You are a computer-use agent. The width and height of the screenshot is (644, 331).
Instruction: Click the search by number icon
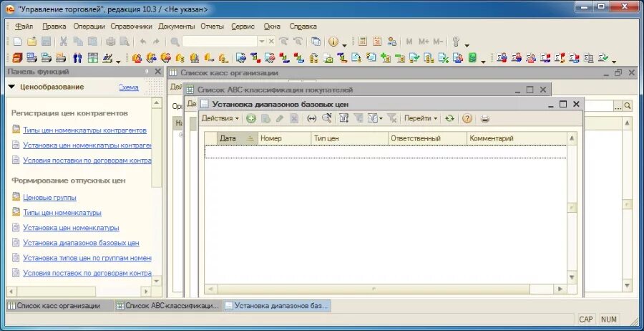coord(326,118)
